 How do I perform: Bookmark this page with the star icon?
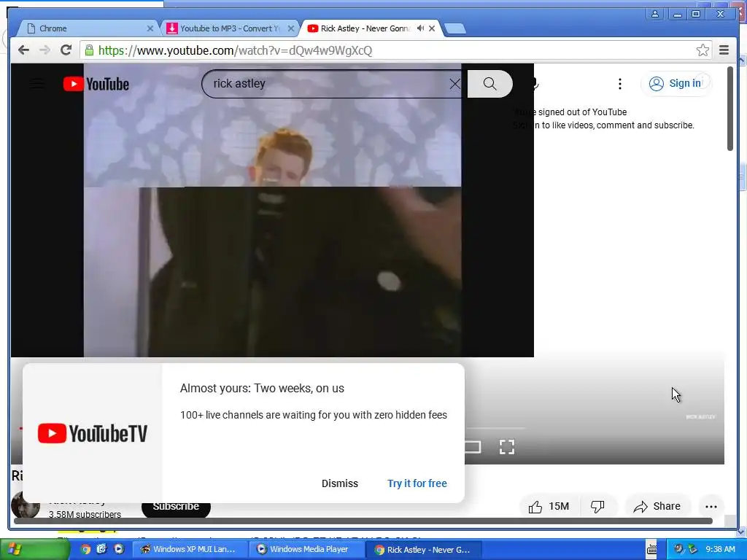(703, 50)
